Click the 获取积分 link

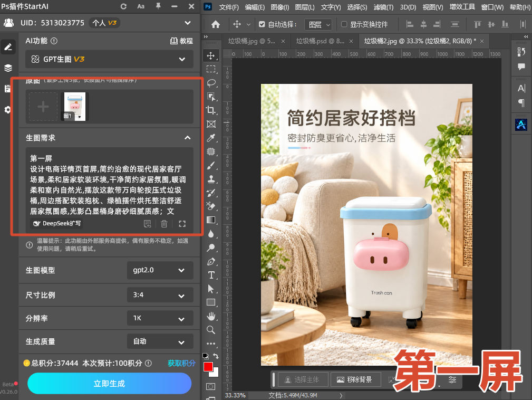click(x=181, y=363)
